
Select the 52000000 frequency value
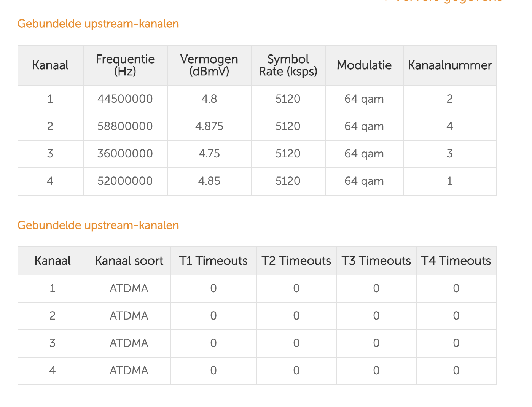(x=125, y=181)
